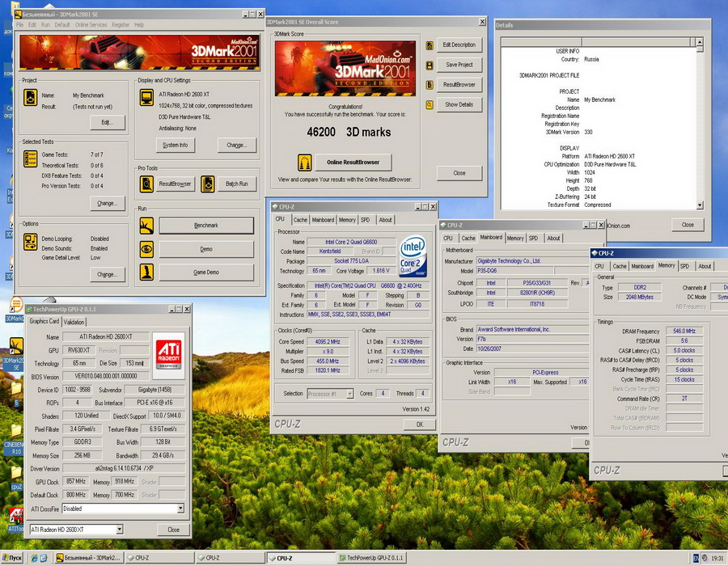728x566 pixels.
Task: Open the CrossFire Disabled dropdown in GPU-Z
Action: [x=180, y=509]
